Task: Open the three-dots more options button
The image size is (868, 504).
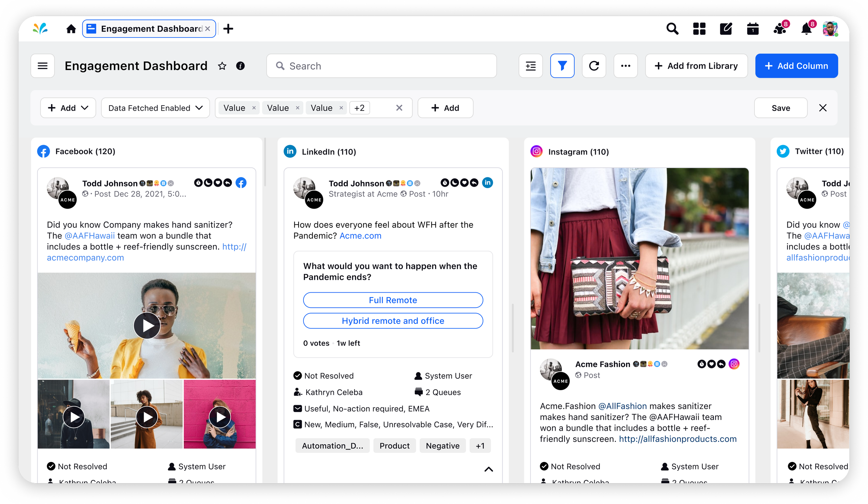Action: coord(625,66)
